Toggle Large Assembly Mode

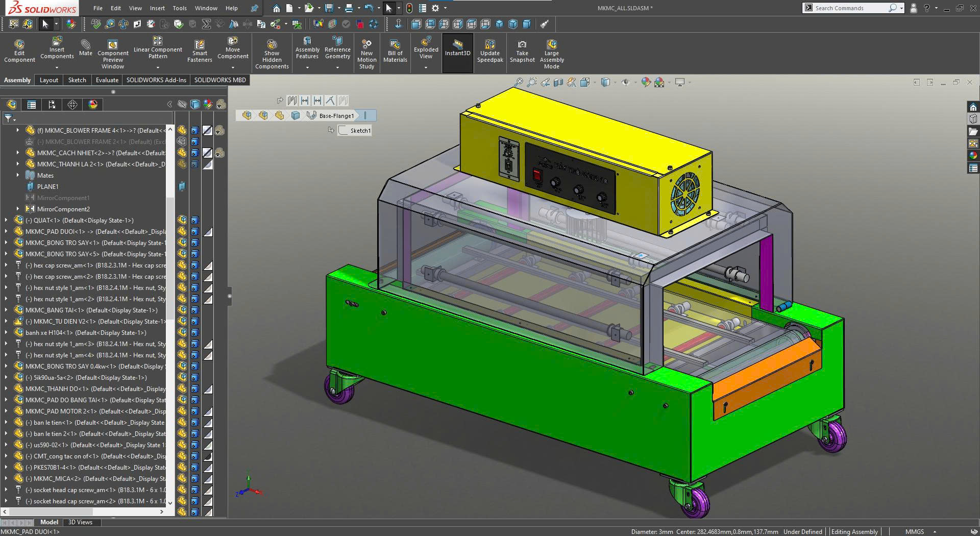[x=551, y=51]
